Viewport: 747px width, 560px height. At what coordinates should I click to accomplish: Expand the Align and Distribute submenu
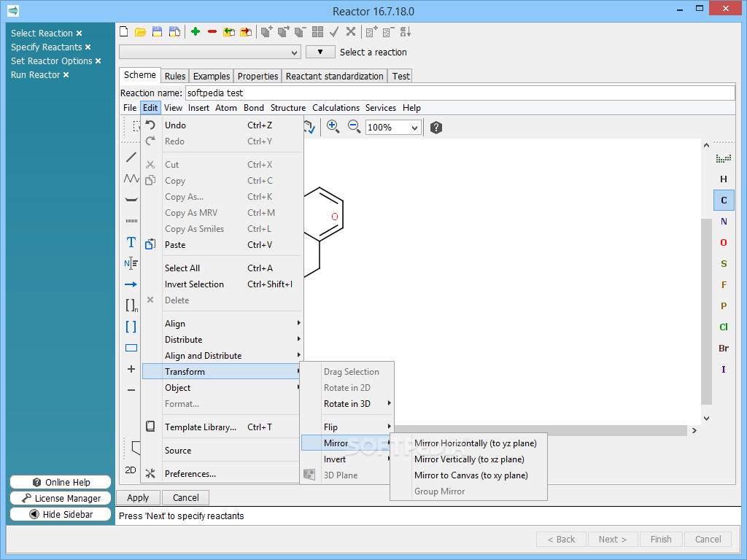click(222, 356)
